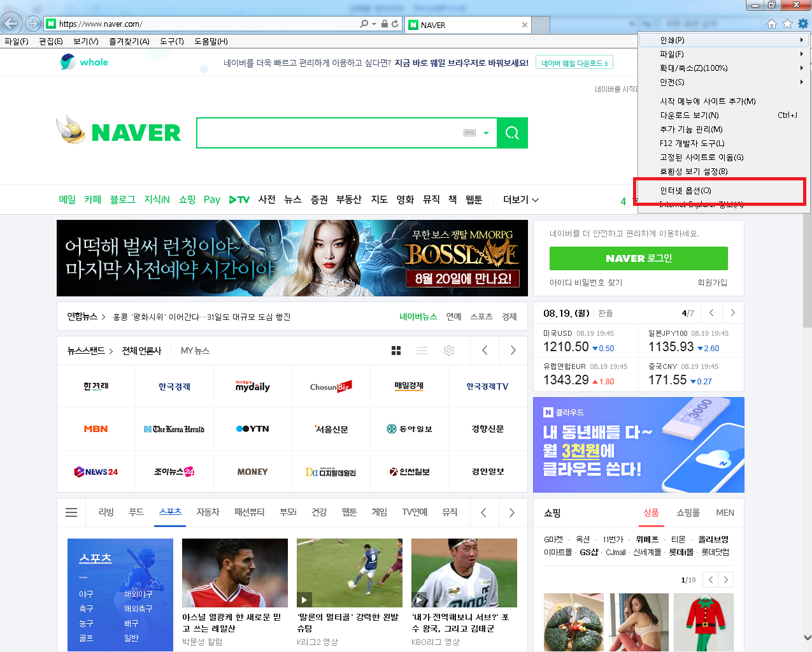Switch newsstand to grid view icon
Screen dimensions: 812x652
pos(396,351)
